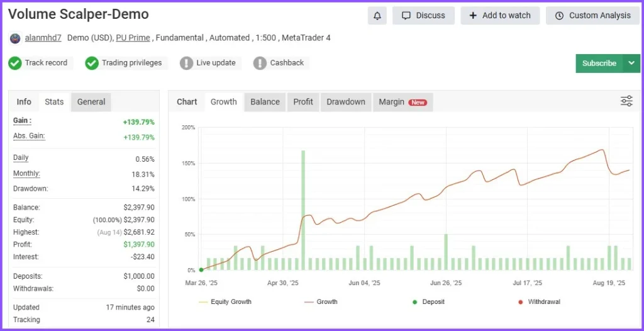The width and height of the screenshot is (644, 331).
Task: Open chart settings sliders icon
Action: click(x=626, y=101)
